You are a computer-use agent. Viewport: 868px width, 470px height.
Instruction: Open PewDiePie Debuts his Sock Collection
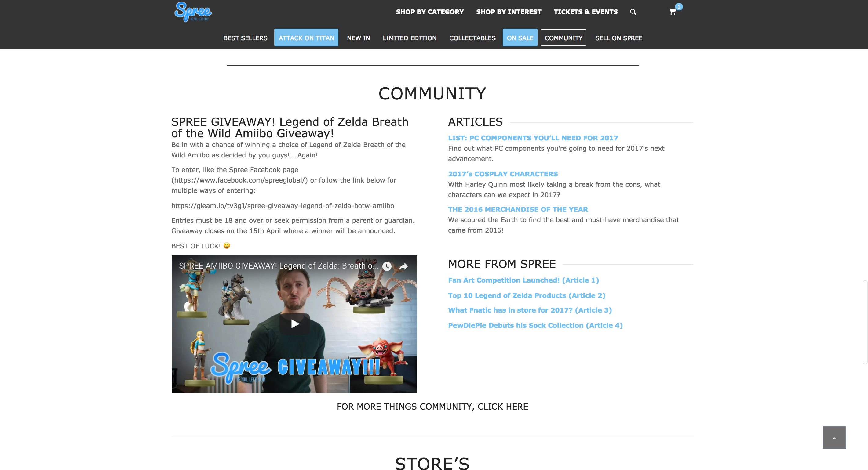coord(535,326)
